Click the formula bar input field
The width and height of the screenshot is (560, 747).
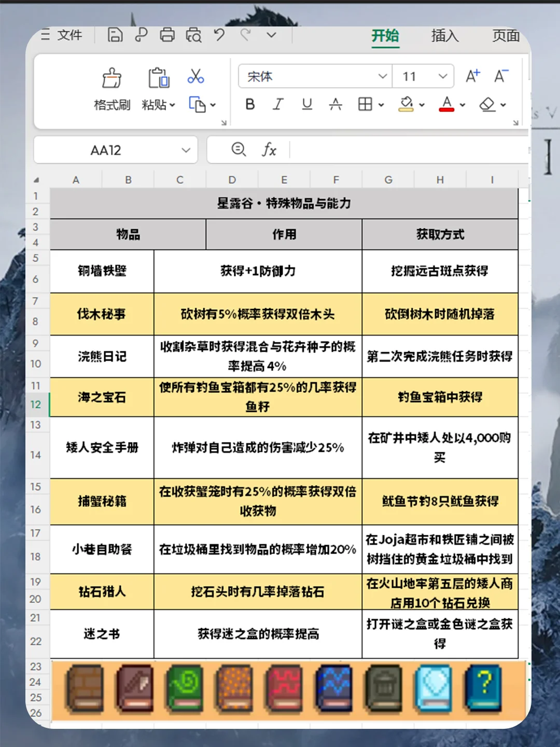(x=410, y=150)
